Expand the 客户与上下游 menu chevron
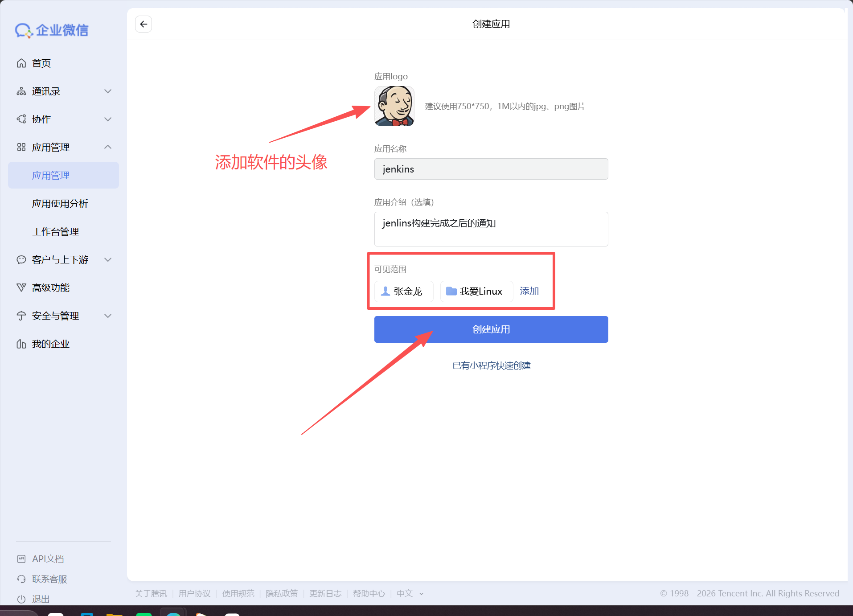 [x=108, y=259]
